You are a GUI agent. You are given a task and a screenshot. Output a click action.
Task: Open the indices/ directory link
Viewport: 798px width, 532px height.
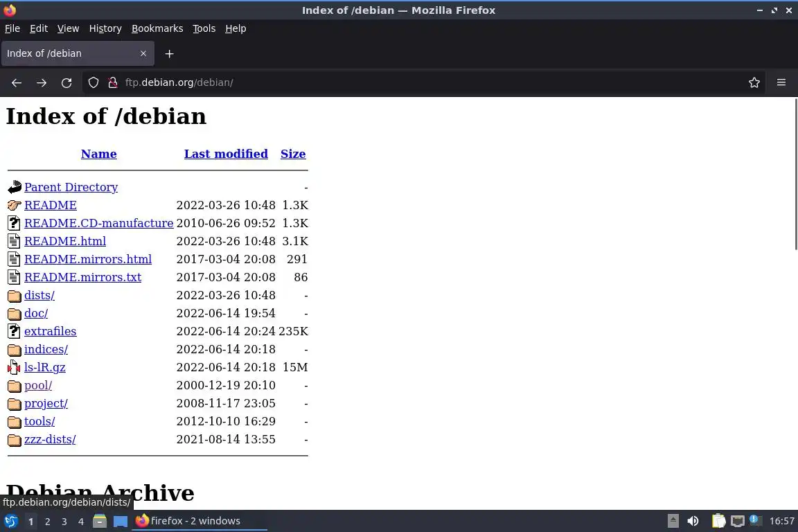[46, 349]
